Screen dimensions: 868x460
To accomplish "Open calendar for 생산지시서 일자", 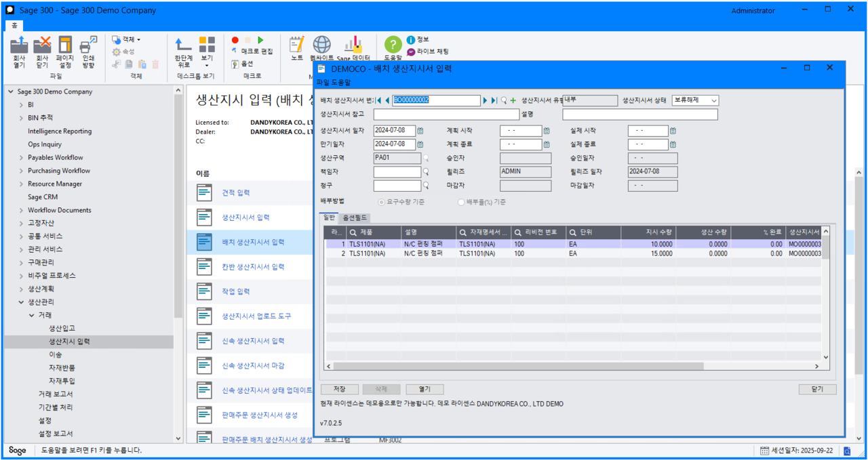I will pos(420,131).
